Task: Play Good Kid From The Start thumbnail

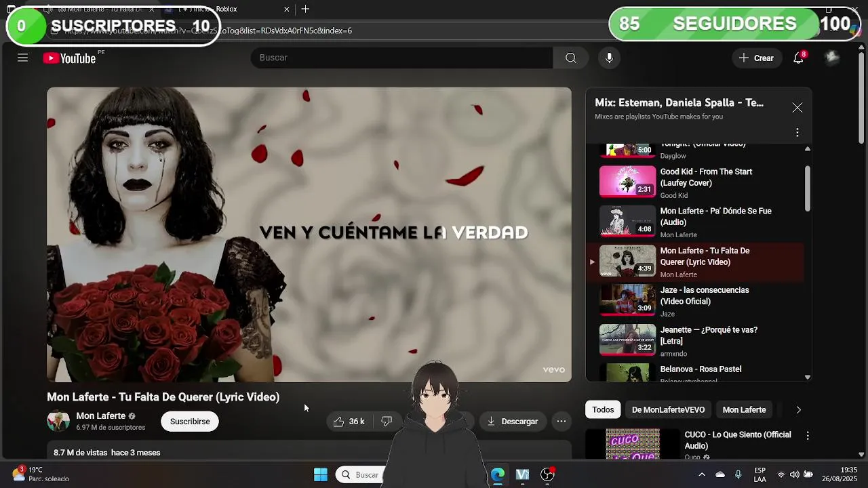Action: click(x=627, y=181)
